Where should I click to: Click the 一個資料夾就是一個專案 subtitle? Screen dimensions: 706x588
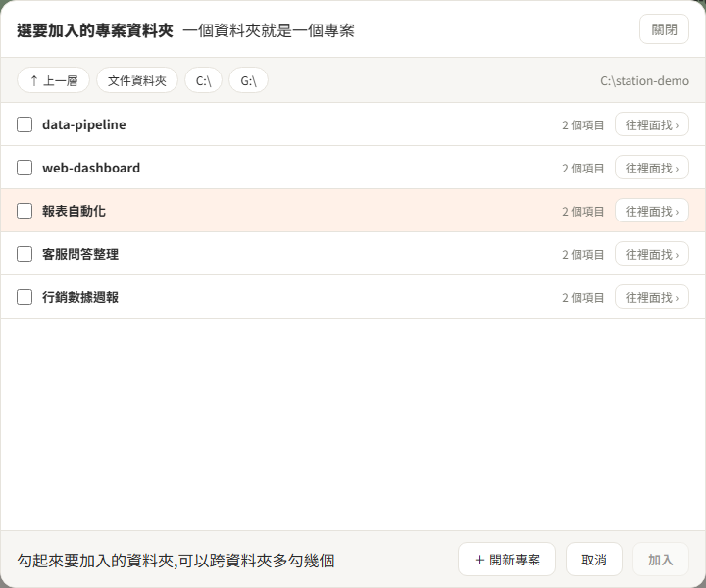pyautogui.click(x=269, y=31)
